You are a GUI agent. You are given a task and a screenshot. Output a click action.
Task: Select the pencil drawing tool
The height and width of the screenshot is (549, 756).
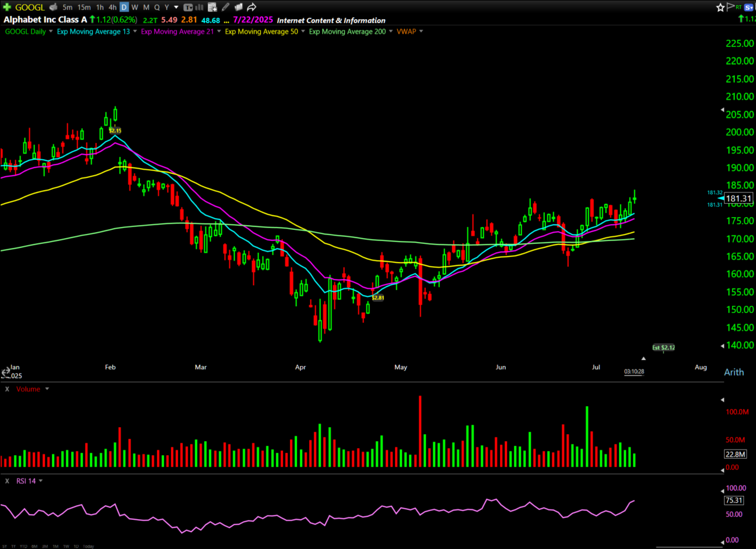point(226,7)
